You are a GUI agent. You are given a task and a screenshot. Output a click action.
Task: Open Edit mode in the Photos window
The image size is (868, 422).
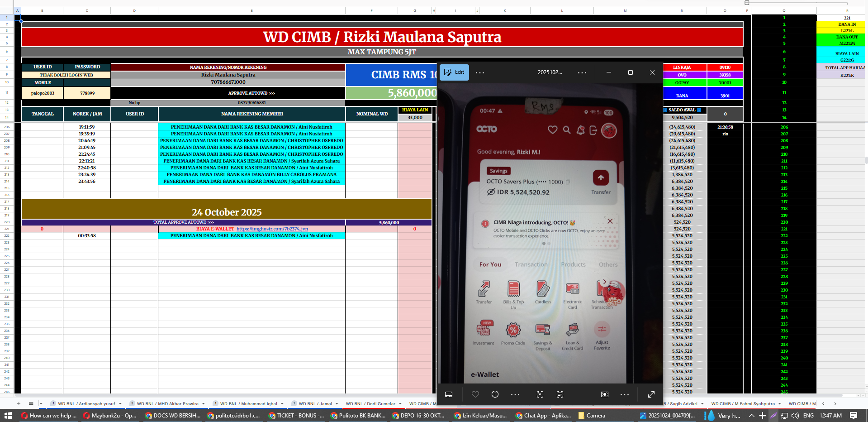(x=454, y=72)
